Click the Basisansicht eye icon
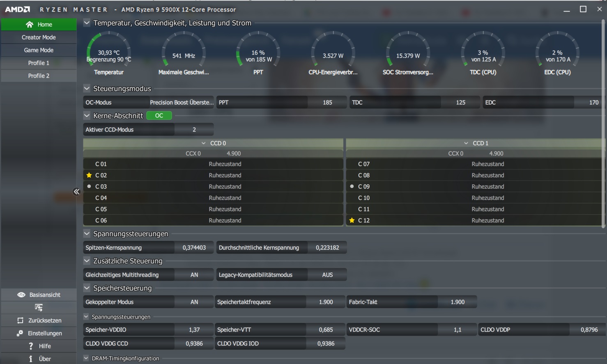 coord(21,295)
